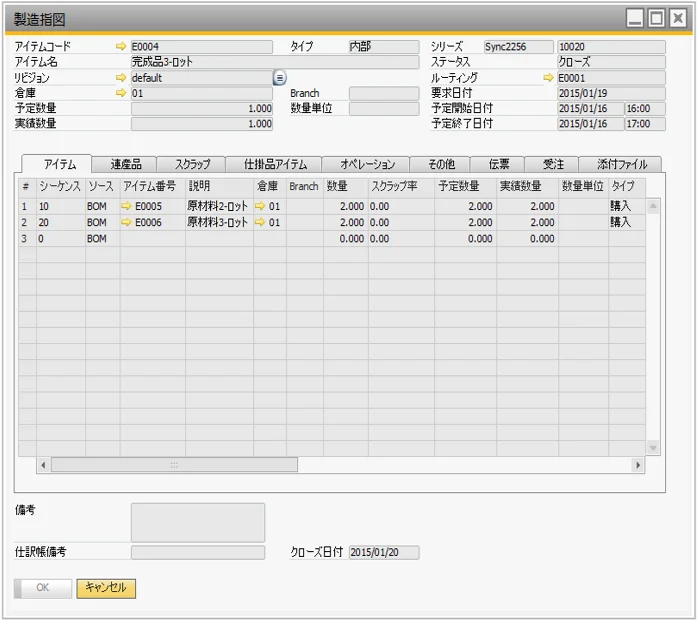Click the link arrow next to routing E0001
The image size is (697, 620).
tap(548, 78)
